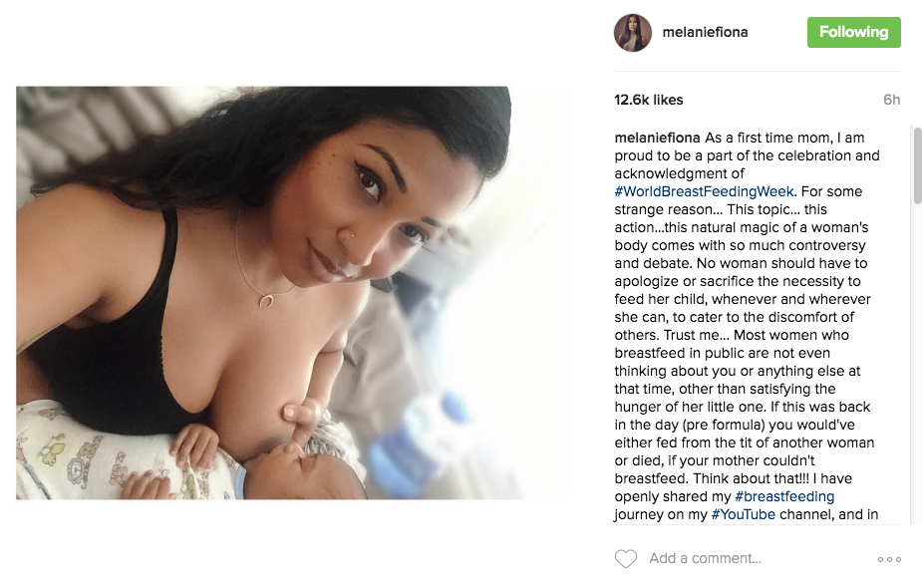Click the caption scrollbar thumb
The width and height of the screenshot is (922, 588).
coord(917,165)
